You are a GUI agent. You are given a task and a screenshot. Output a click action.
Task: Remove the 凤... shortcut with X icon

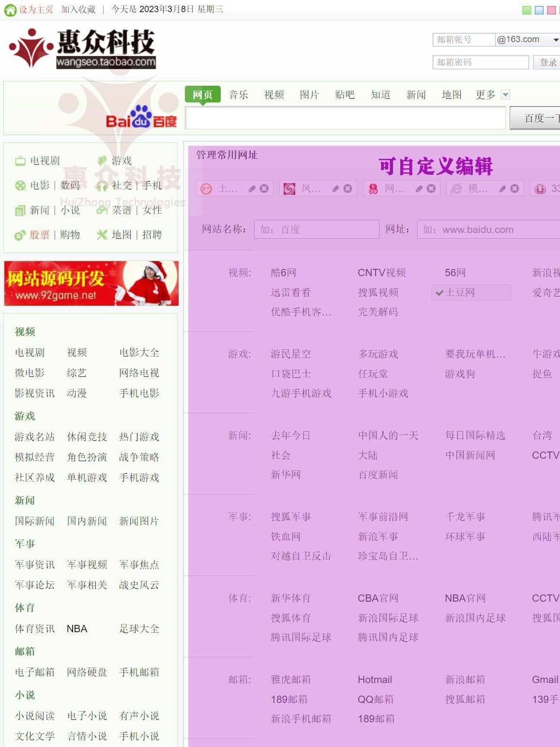click(348, 188)
